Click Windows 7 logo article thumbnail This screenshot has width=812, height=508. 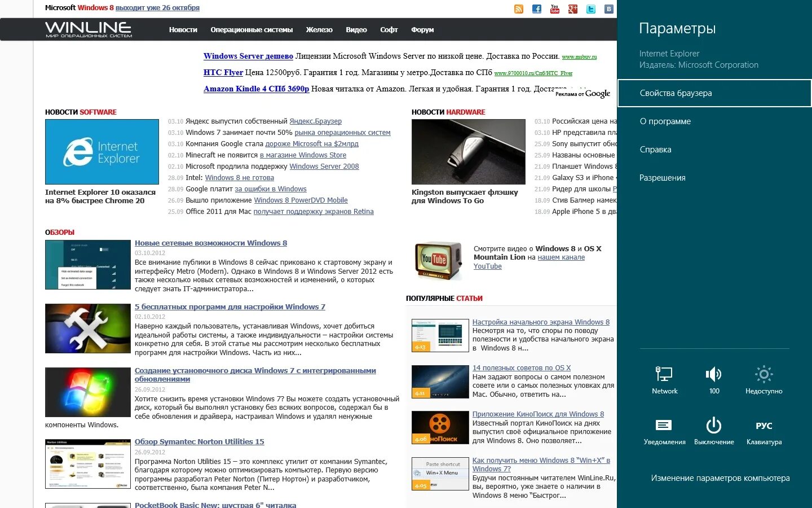point(88,392)
